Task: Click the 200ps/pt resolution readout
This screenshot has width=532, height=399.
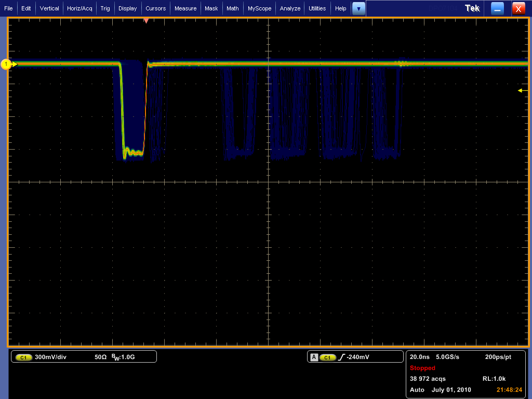Action: pos(498,357)
